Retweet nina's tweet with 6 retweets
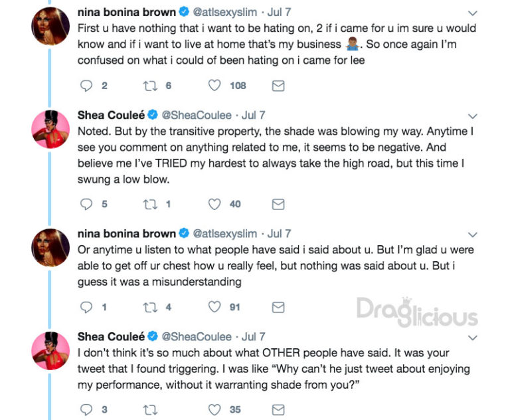This screenshot has width=510, height=420. pos(150,86)
